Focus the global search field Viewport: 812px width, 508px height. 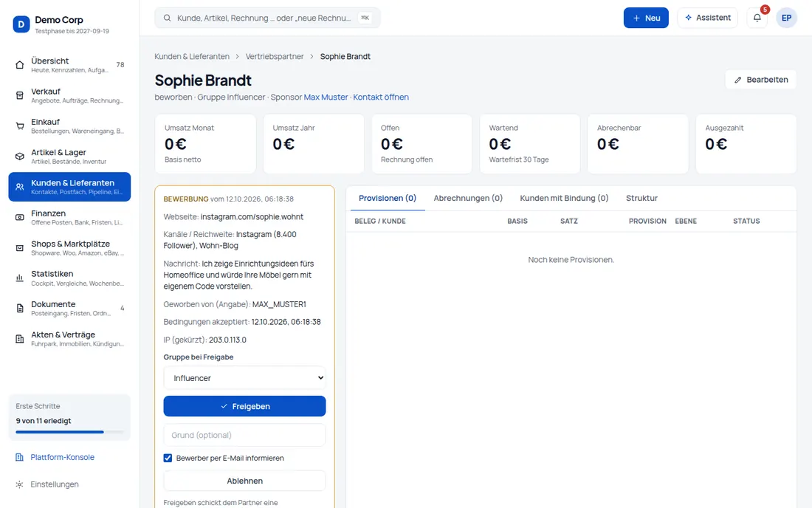tap(267, 18)
